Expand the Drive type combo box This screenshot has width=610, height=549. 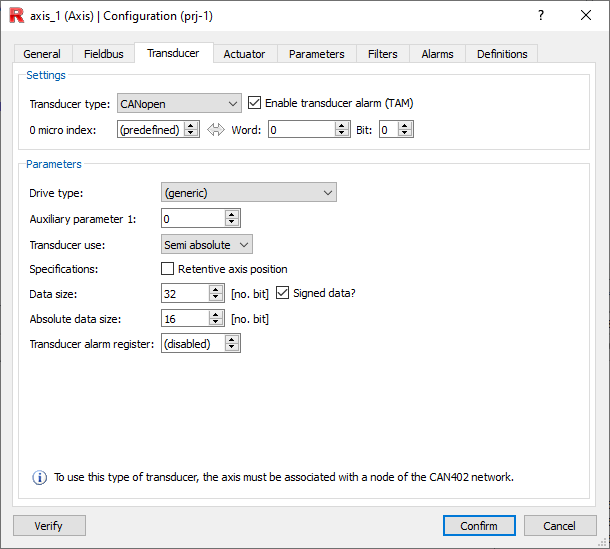click(x=249, y=193)
